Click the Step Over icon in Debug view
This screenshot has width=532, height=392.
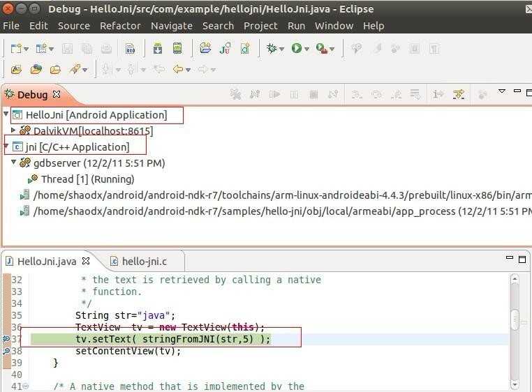coord(376,94)
